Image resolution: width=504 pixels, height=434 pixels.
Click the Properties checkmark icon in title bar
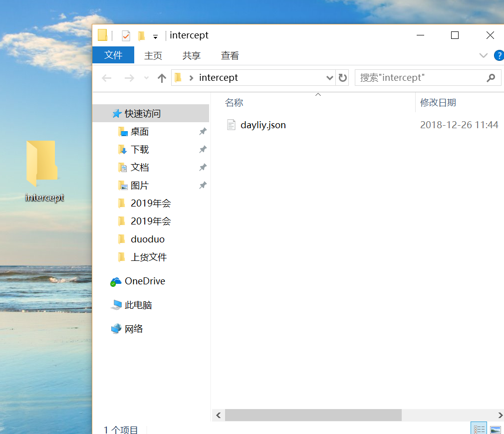click(126, 35)
